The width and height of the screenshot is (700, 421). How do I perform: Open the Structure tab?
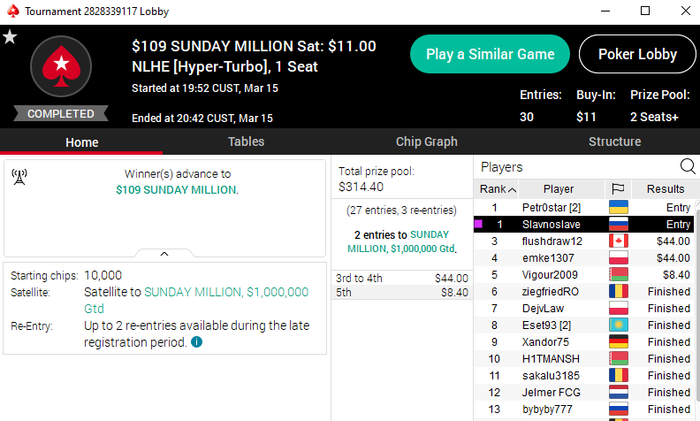pos(614,142)
